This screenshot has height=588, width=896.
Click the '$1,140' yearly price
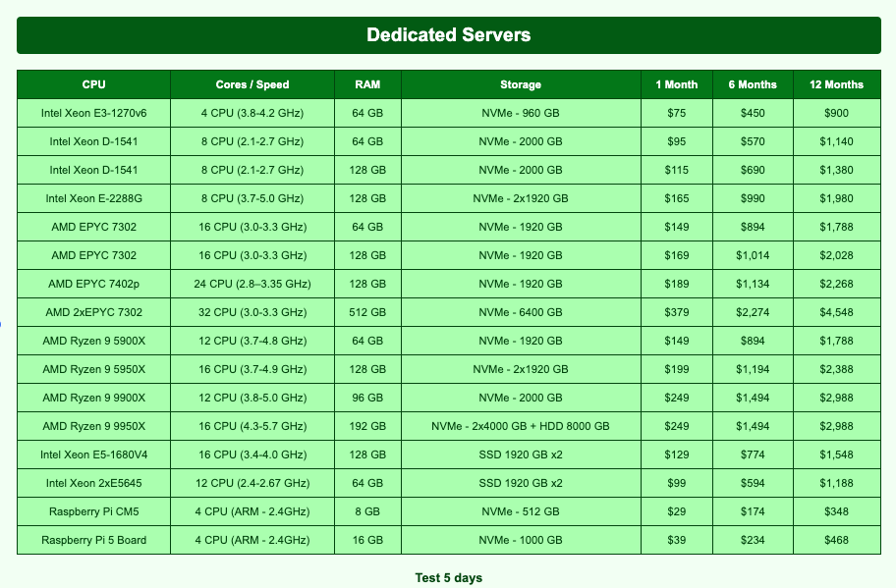[837, 141]
